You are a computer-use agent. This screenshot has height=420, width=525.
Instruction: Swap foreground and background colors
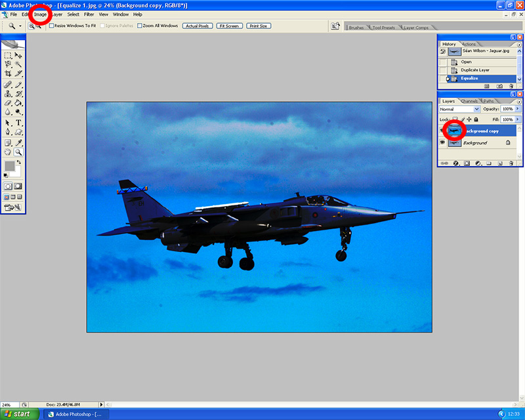pos(19,162)
